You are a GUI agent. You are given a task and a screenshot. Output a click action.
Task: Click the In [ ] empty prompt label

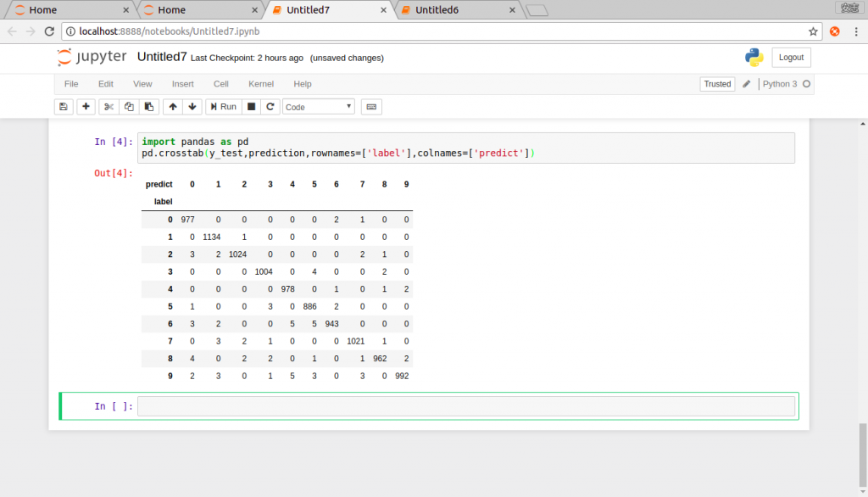[114, 406]
